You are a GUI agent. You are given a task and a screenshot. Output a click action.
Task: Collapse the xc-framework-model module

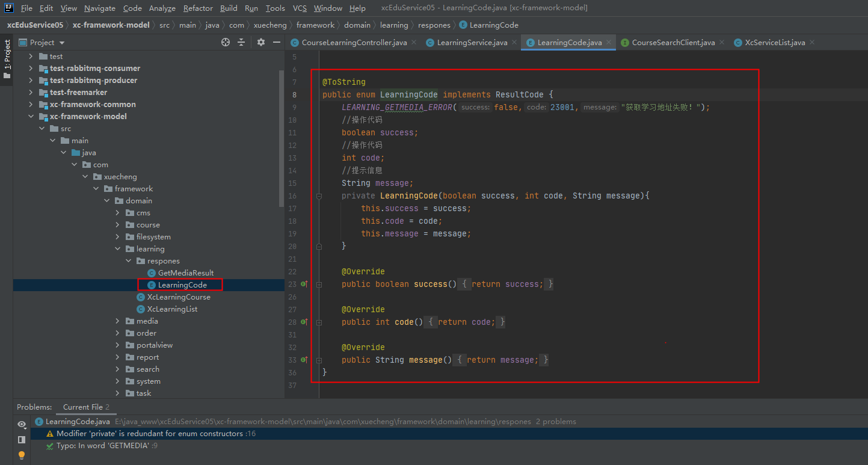(x=31, y=117)
